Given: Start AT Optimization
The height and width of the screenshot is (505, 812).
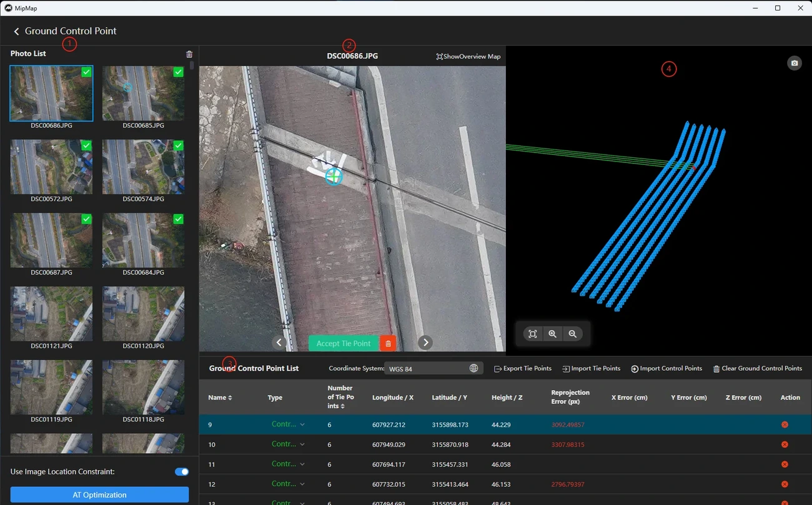Looking at the screenshot, I should (x=99, y=494).
